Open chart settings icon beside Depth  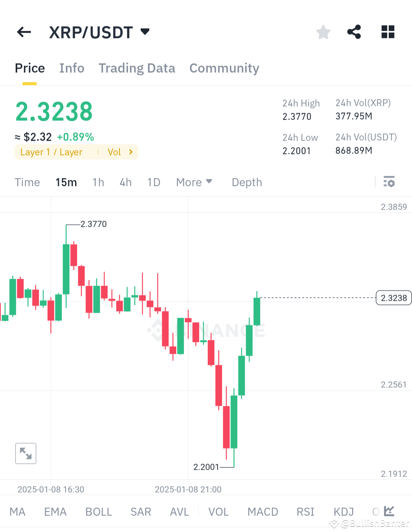tap(389, 182)
